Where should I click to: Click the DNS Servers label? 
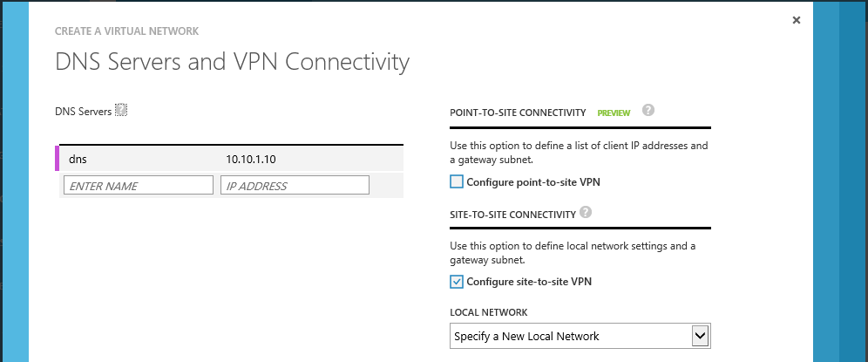point(83,112)
